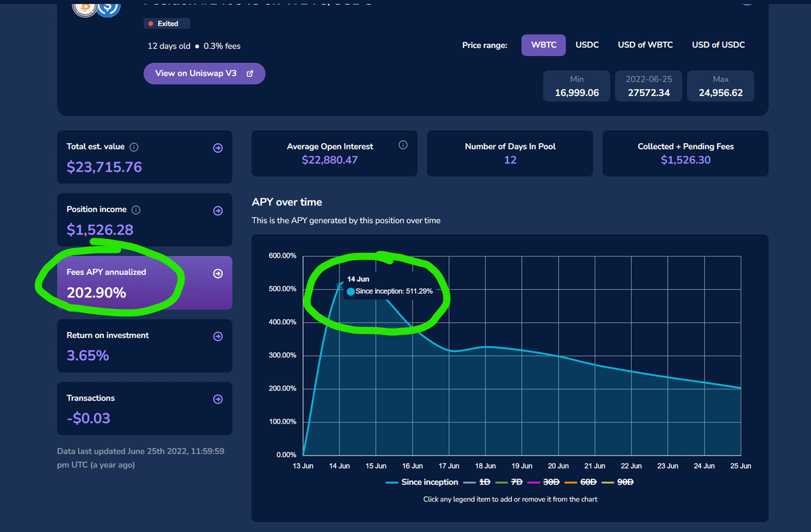Click the arrow icon on Total est. value card
This screenshot has height=532, width=811.
pos(218,148)
